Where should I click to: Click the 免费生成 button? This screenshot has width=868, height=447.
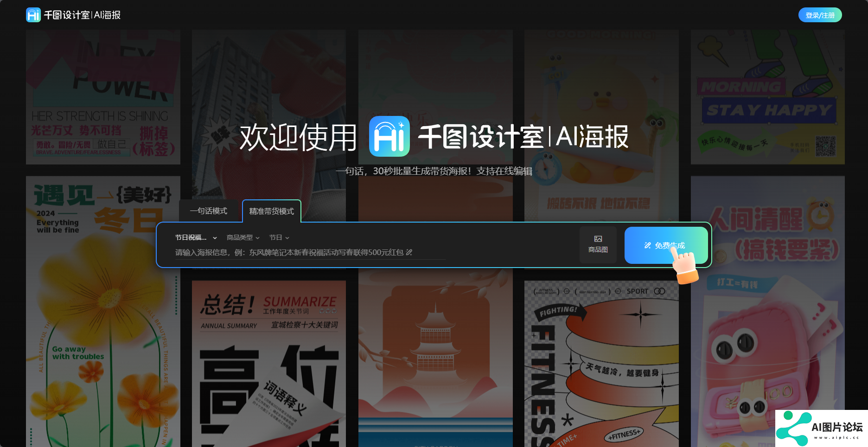[x=666, y=245]
